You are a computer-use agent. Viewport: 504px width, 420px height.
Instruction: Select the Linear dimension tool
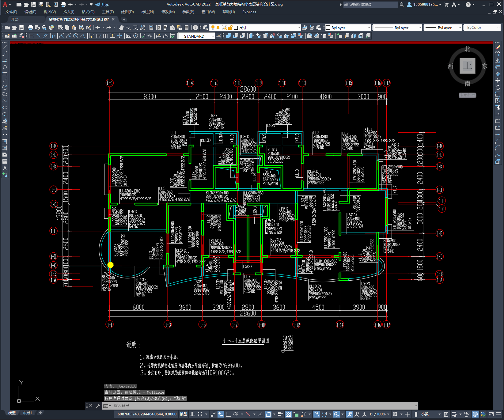click(32, 36)
